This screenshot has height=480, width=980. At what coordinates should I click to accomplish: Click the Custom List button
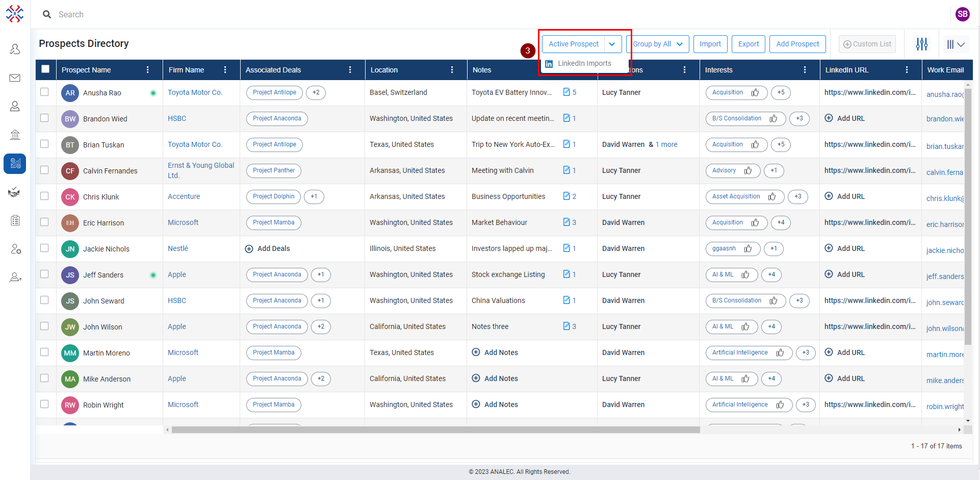867,44
